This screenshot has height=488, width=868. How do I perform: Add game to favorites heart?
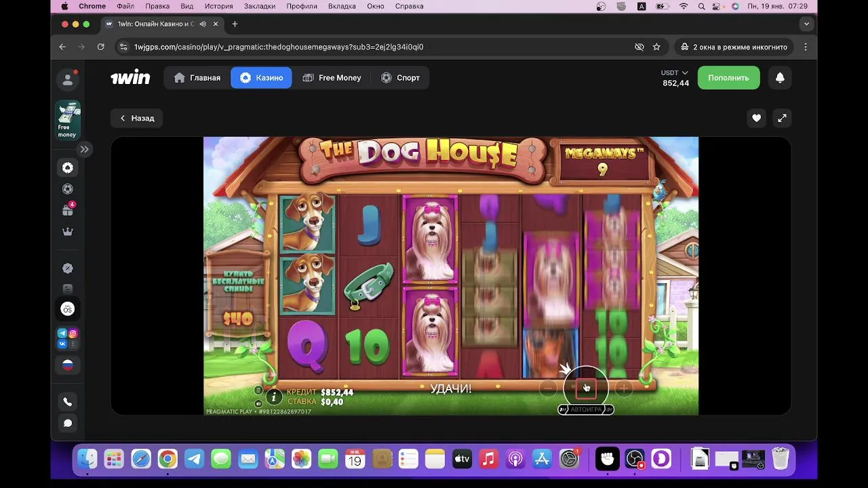click(756, 118)
